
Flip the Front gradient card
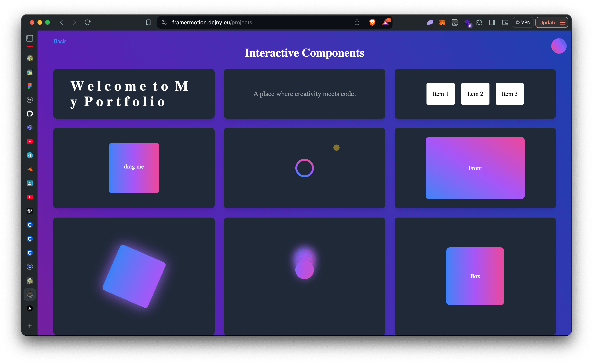[x=475, y=168]
